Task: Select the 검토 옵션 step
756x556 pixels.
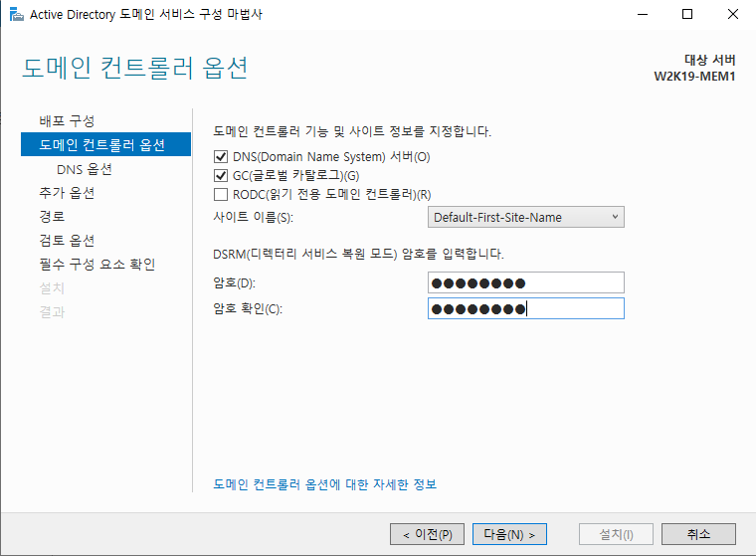Action: coord(67,240)
